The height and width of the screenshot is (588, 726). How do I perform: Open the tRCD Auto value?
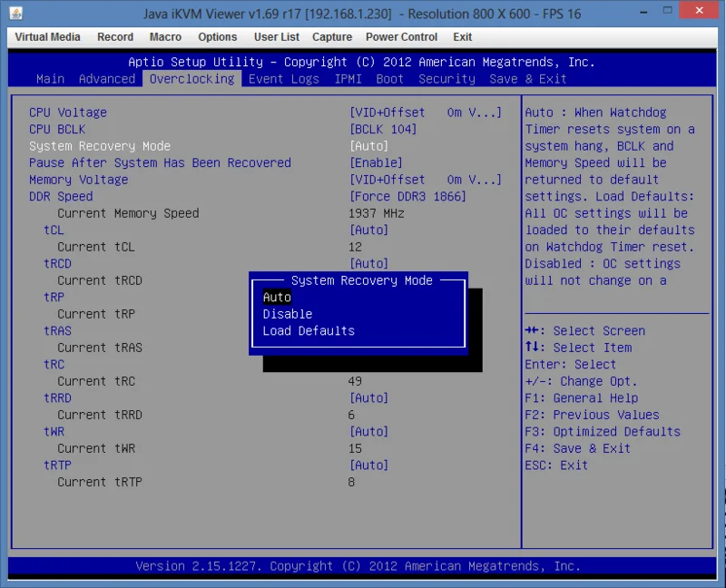(x=369, y=263)
